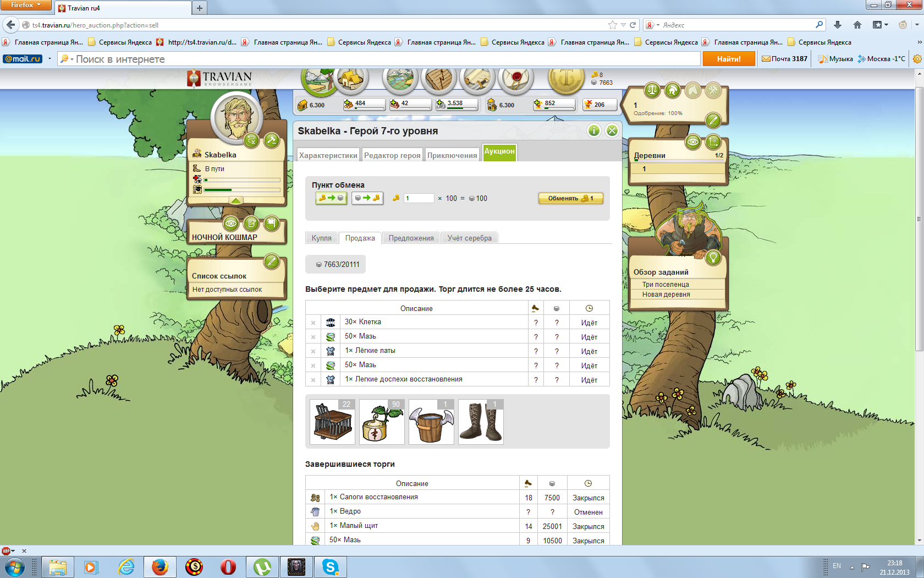Toggle coordinates icon in the Деревни panel
Viewport: 924px width, 578px height.
pos(713,142)
